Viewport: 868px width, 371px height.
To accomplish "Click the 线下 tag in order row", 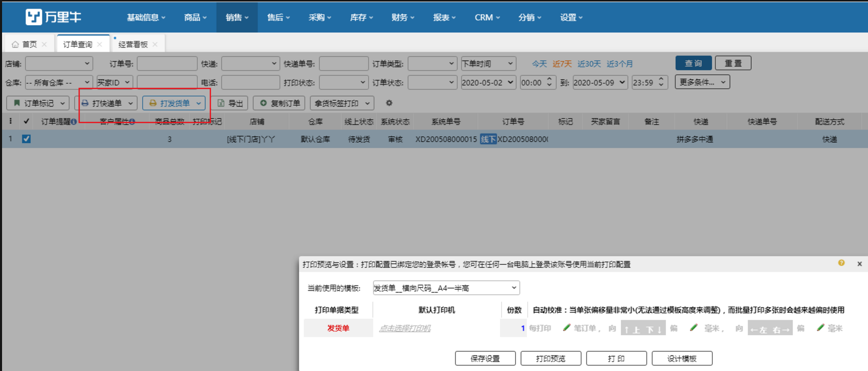I will coord(488,139).
